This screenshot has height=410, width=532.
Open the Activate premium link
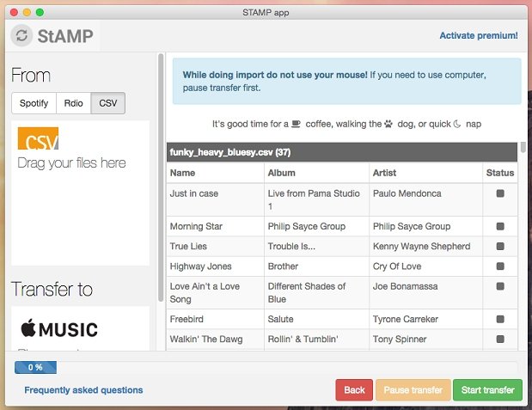tap(479, 35)
